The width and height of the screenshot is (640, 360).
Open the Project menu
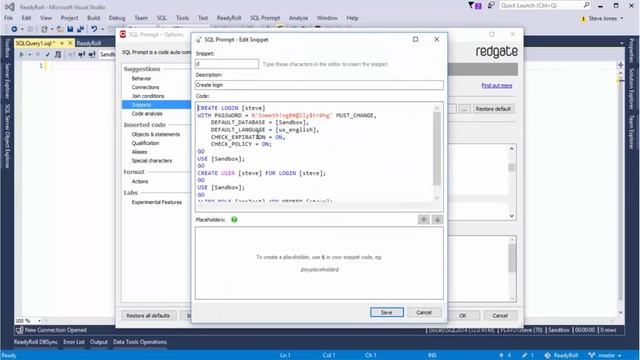69,18
